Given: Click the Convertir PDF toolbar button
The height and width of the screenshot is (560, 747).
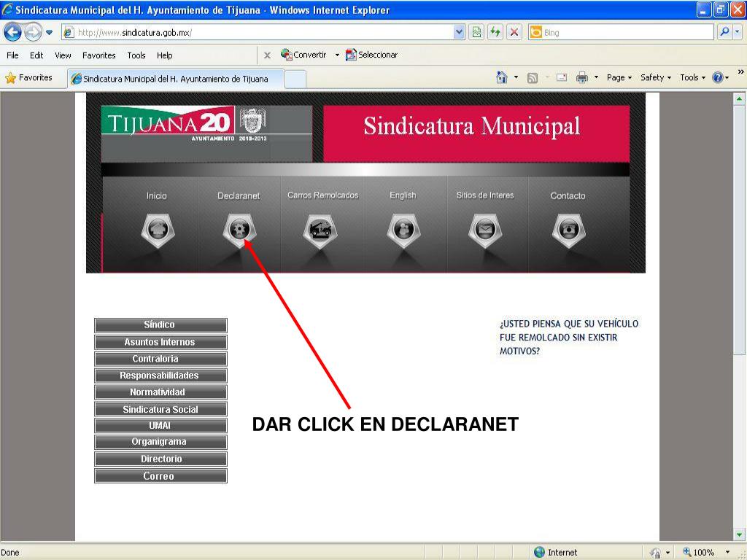Looking at the screenshot, I should coord(303,55).
